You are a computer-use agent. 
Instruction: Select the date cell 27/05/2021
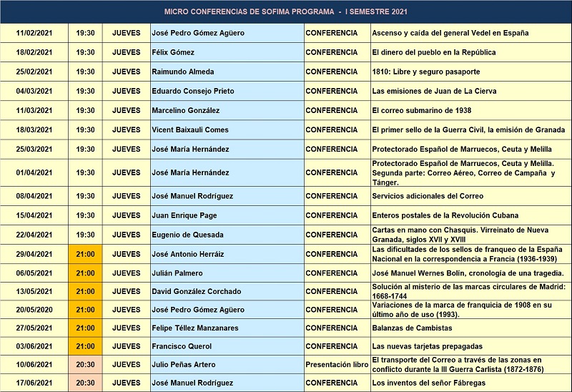point(34,328)
